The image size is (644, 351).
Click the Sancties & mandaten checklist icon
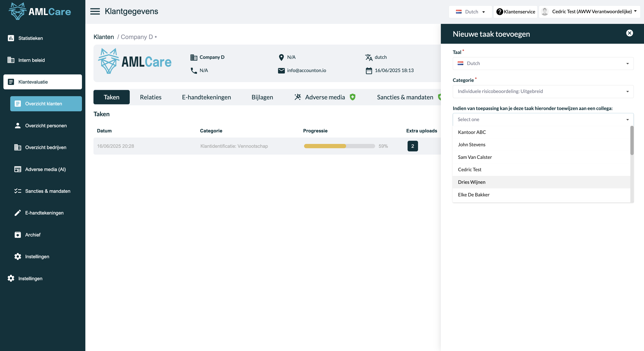pyautogui.click(x=17, y=191)
